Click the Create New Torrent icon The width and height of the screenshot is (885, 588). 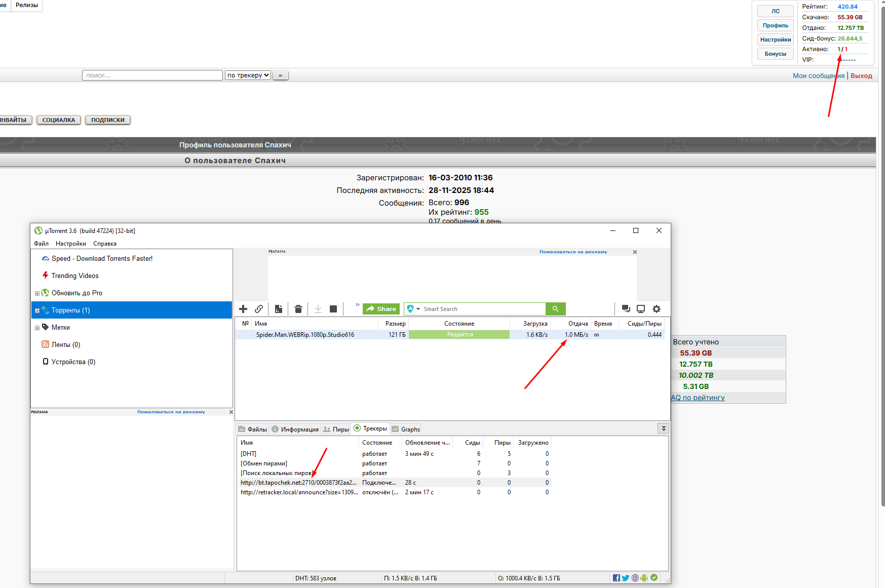(279, 309)
